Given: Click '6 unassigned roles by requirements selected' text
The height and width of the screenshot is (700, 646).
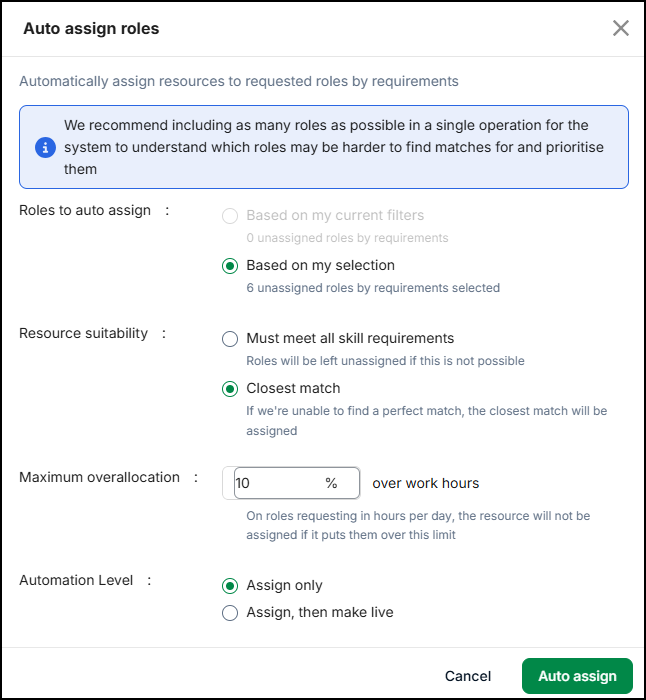Looking at the screenshot, I should click(x=373, y=288).
